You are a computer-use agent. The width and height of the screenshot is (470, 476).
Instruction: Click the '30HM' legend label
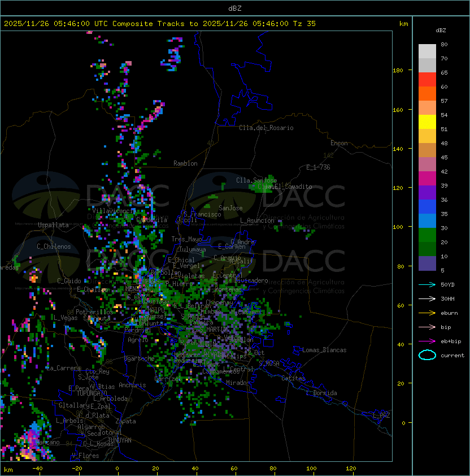pos(447,298)
